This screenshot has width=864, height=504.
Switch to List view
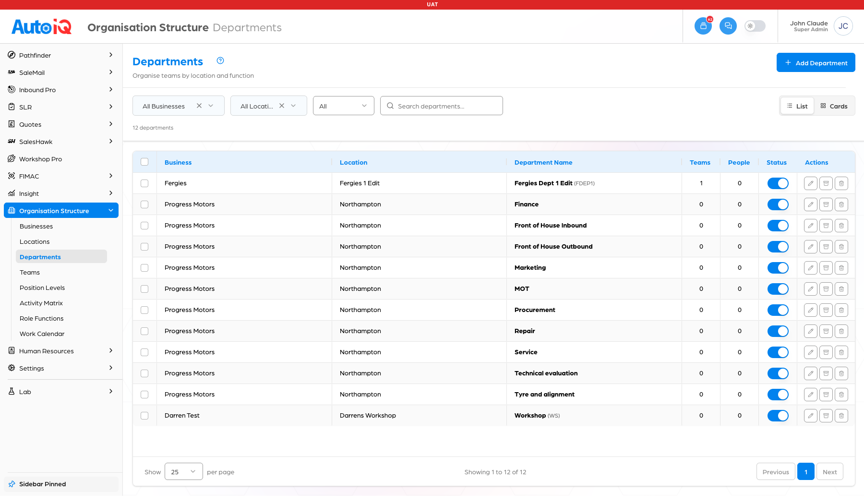coord(797,106)
